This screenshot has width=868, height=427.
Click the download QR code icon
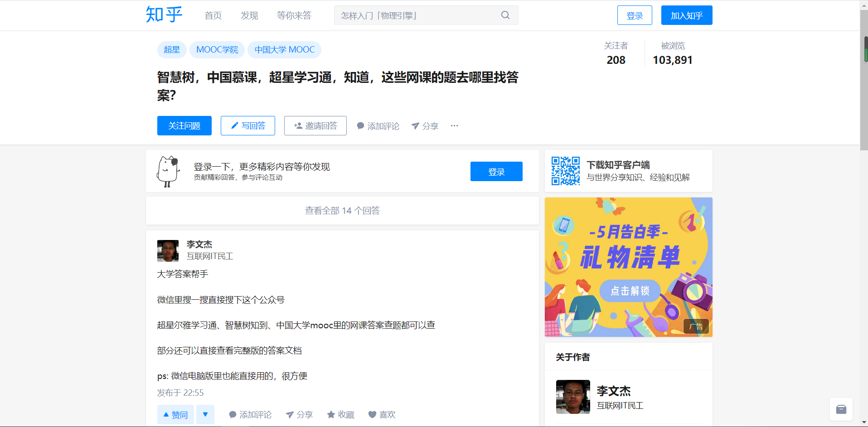coord(565,171)
